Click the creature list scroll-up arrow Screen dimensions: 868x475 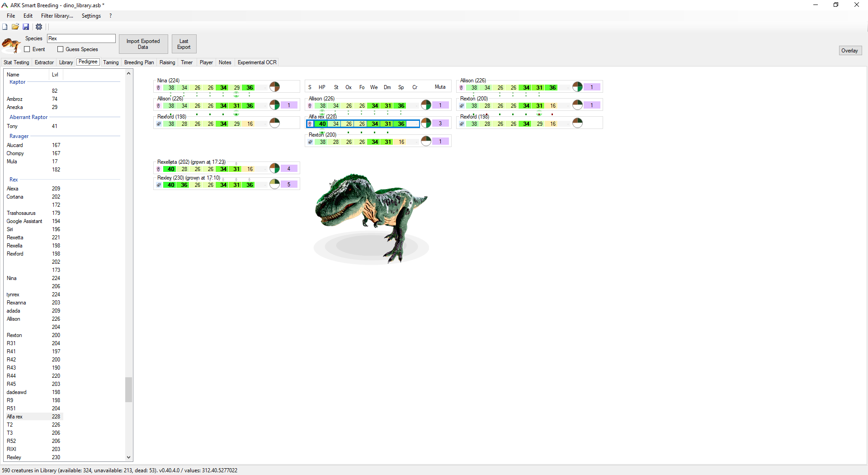click(129, 73)
